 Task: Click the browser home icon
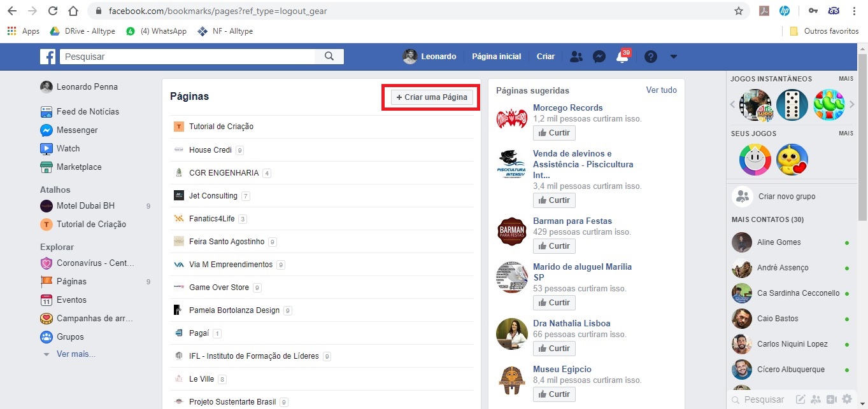(73, 11)
